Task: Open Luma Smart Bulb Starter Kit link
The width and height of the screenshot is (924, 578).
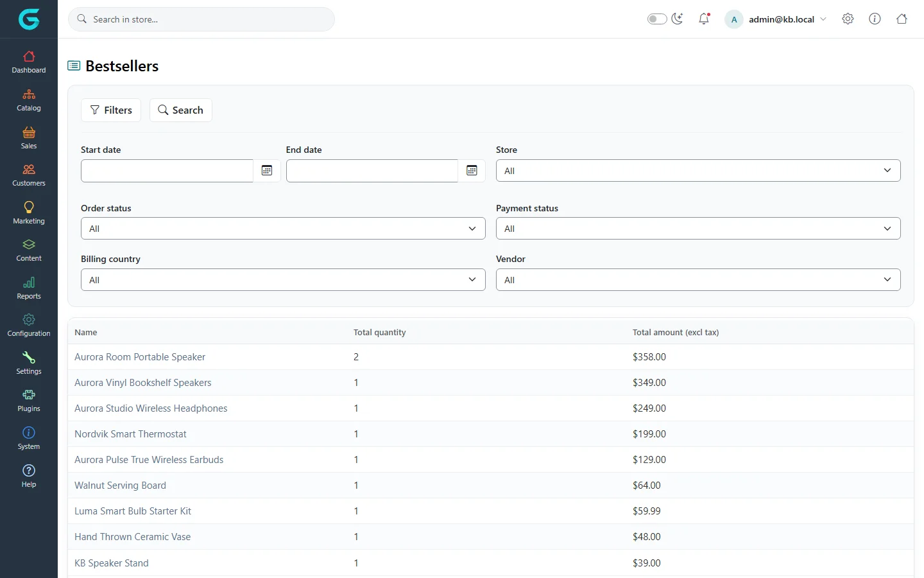Action: point(133,511)
